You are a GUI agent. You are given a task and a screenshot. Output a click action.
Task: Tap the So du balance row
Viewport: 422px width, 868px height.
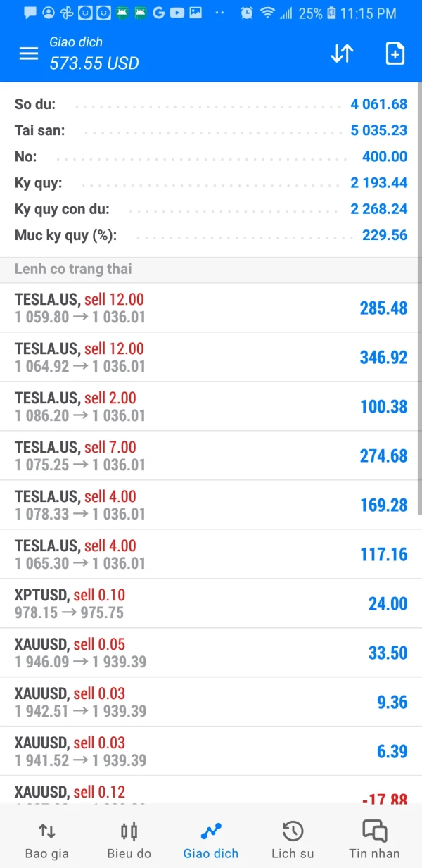point(211,104)
